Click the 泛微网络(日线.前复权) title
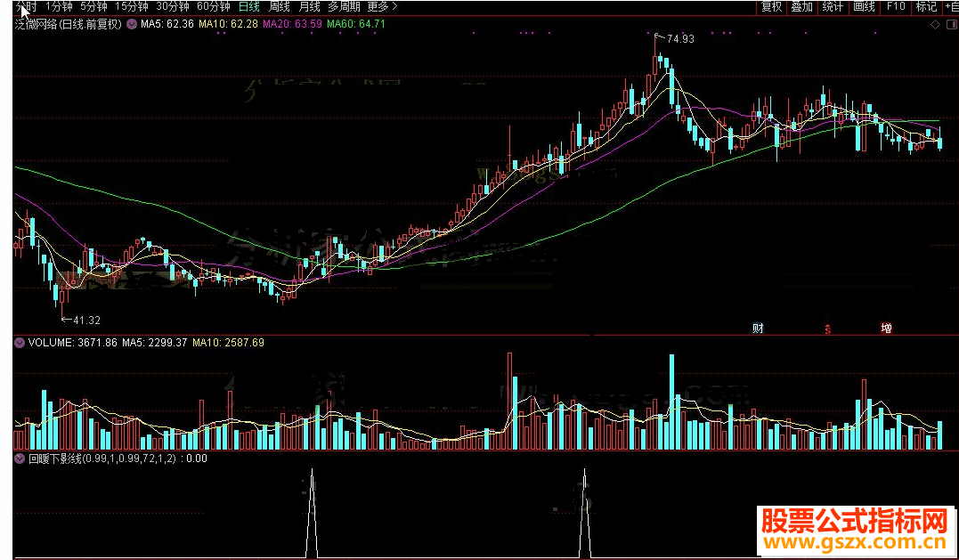This screenshot has width=959, height=560. [68, 24]
